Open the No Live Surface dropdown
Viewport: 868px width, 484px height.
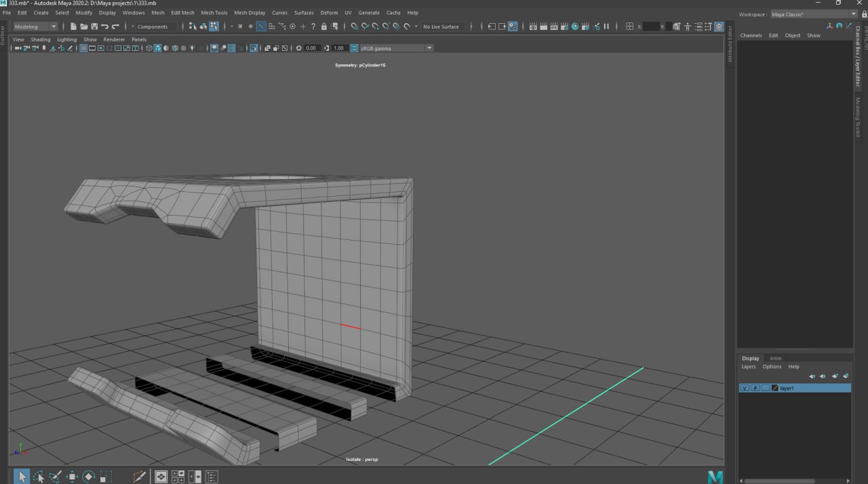[441, 26]
